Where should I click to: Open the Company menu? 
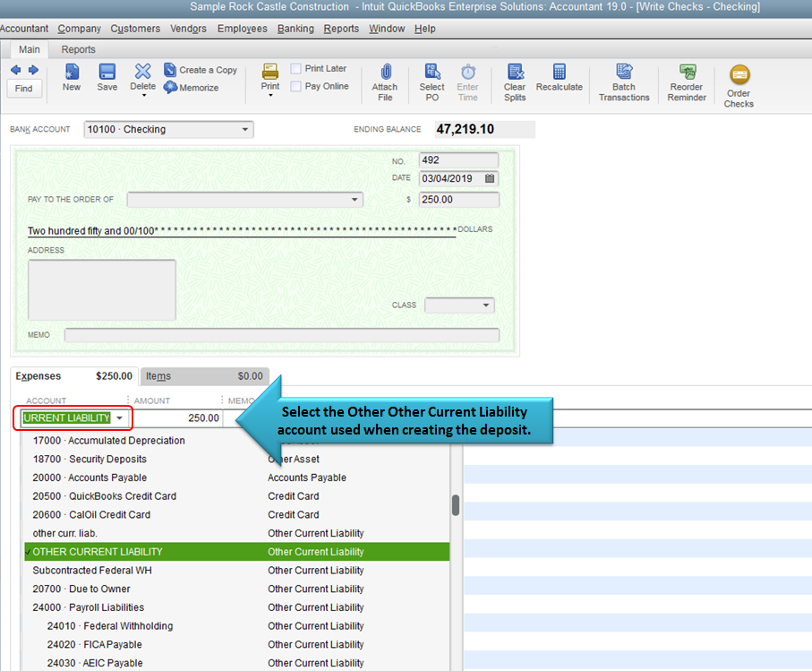coord(80,29)
